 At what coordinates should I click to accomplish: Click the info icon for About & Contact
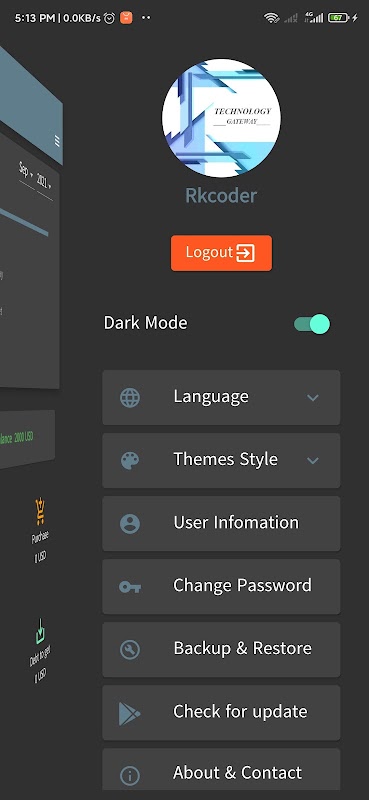(130, 776)
